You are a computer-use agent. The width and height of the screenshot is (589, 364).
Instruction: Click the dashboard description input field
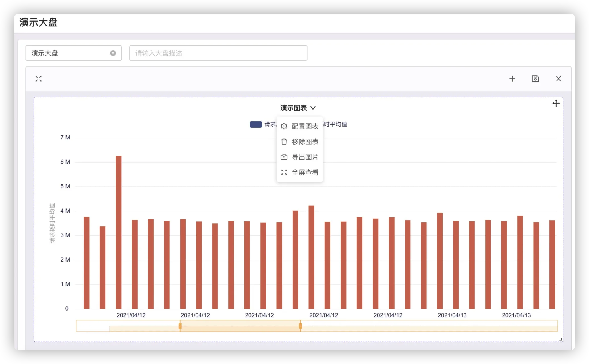point(218,53)
